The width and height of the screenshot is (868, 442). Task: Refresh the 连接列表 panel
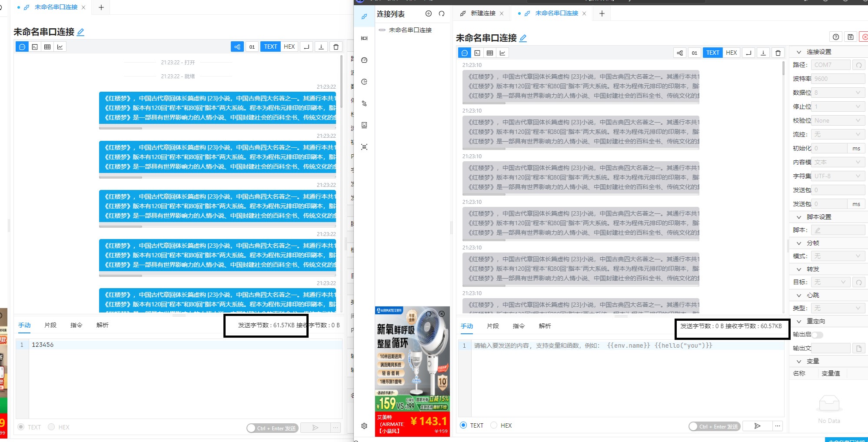(x=442, y=14)
